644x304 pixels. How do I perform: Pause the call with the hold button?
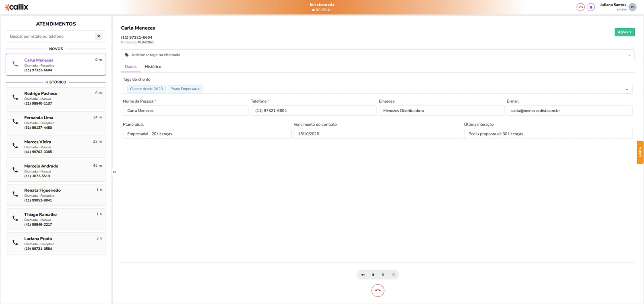[x=373, y=275]
